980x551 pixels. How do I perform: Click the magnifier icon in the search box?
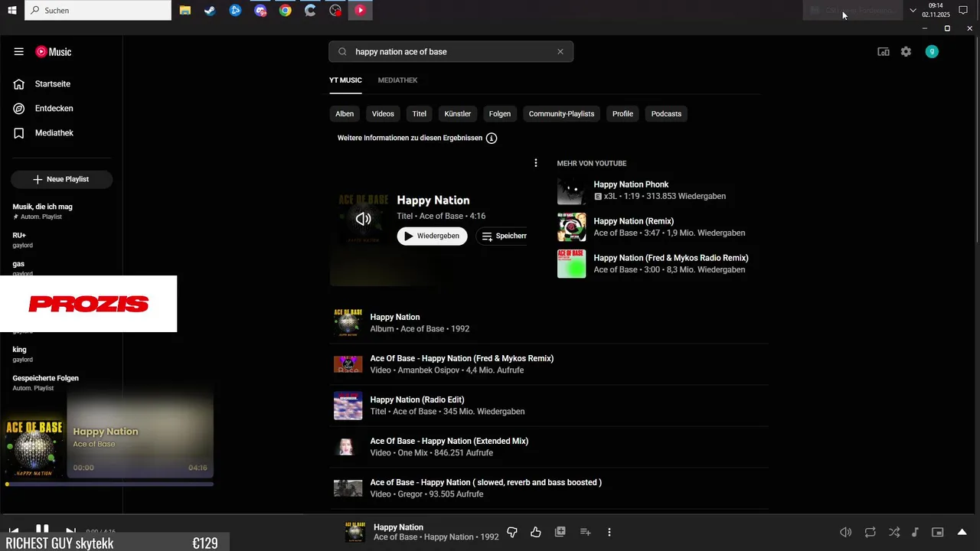342,51
